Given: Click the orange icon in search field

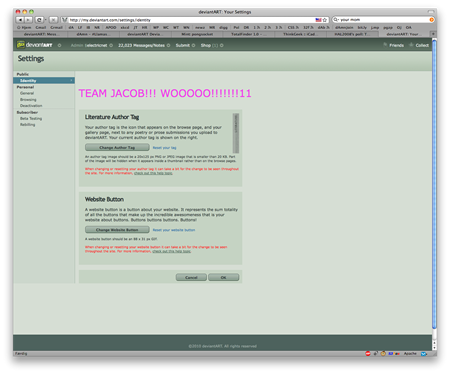Looking at the screenshot, I should [x=431, y=20].
